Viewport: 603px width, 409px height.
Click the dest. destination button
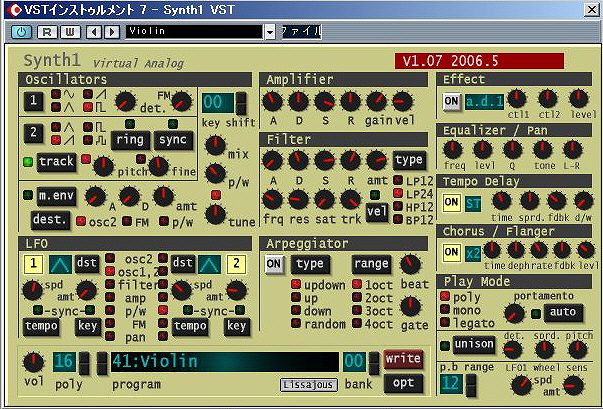tap(50, 220)
